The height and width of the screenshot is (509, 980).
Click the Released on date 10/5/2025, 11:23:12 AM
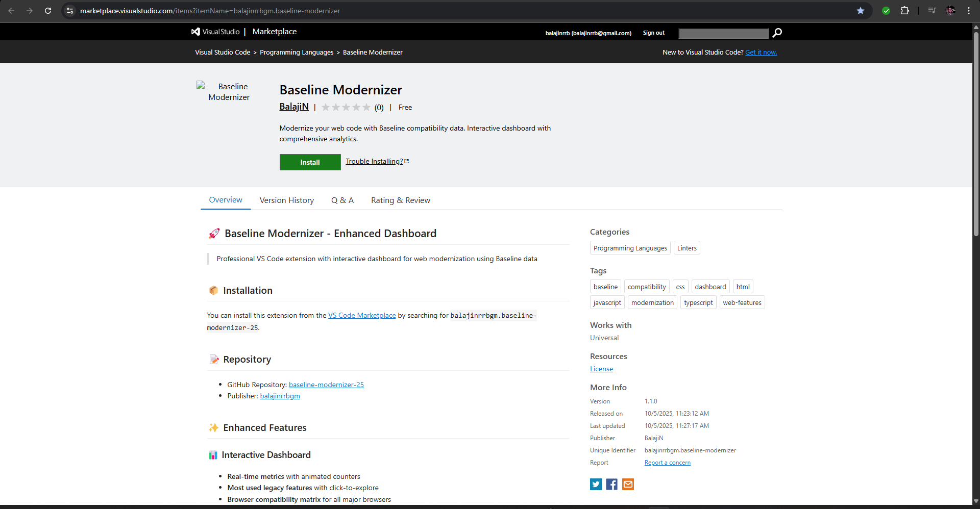677,414
